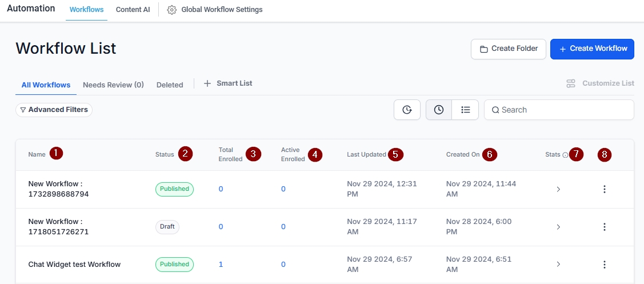Click the info icon beside Stats header
Viewport: 644px width, 284px height.
[x=565, y=155]
